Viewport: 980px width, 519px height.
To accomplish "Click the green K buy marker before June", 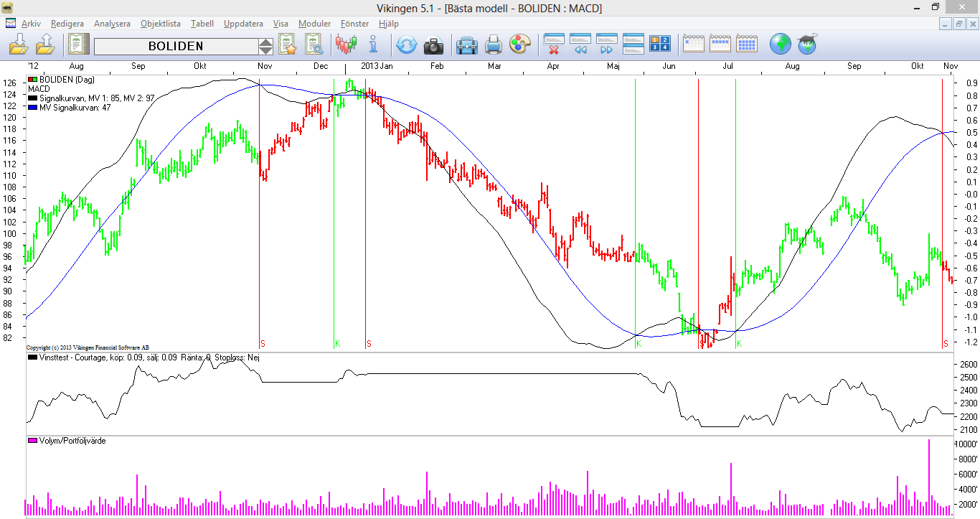I will pos(639,344).
